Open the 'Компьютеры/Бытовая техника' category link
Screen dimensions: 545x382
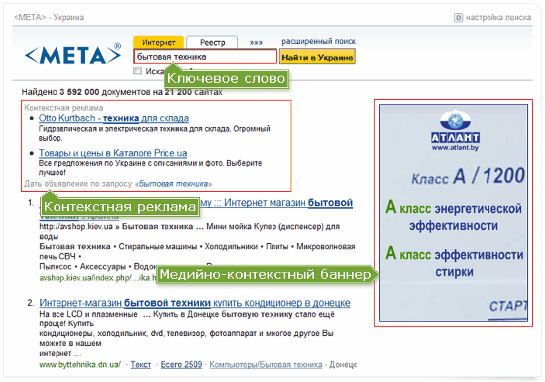266,365
